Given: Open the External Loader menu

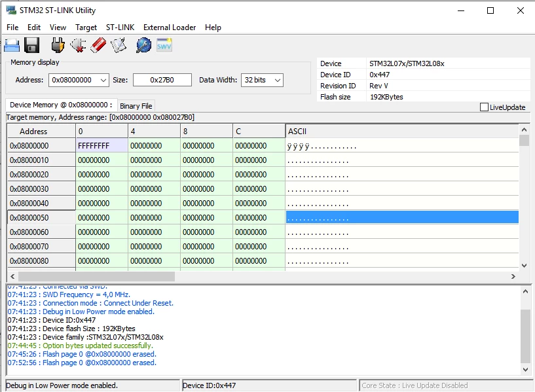Looking at the screenshot, I should [170, 27].
